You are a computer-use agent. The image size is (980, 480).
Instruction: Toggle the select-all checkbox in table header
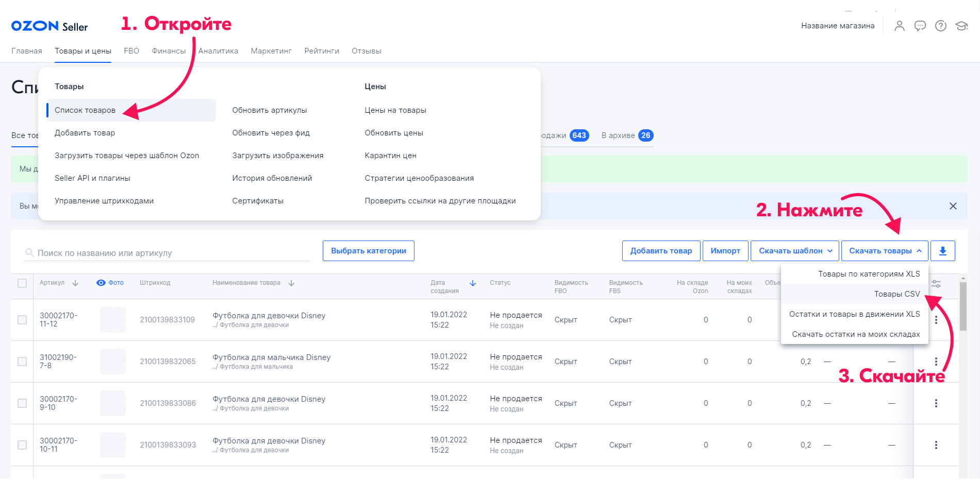point(22,283)
